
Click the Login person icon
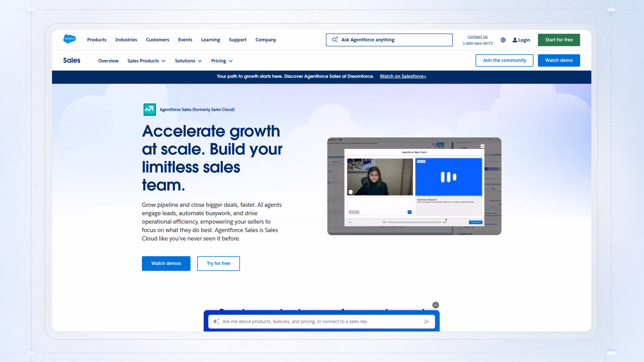pyautogui.click(x=515, y=40)
